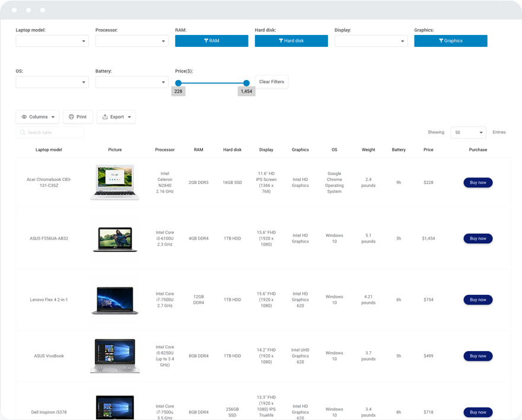Click the magnifier icon in search box

(23, 132)
